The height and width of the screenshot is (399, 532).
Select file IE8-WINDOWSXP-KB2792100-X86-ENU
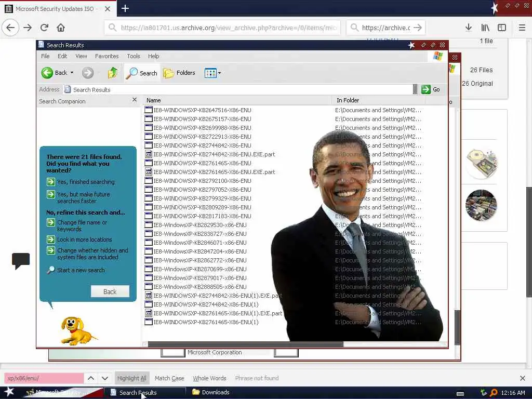click(x=202, y=180)
